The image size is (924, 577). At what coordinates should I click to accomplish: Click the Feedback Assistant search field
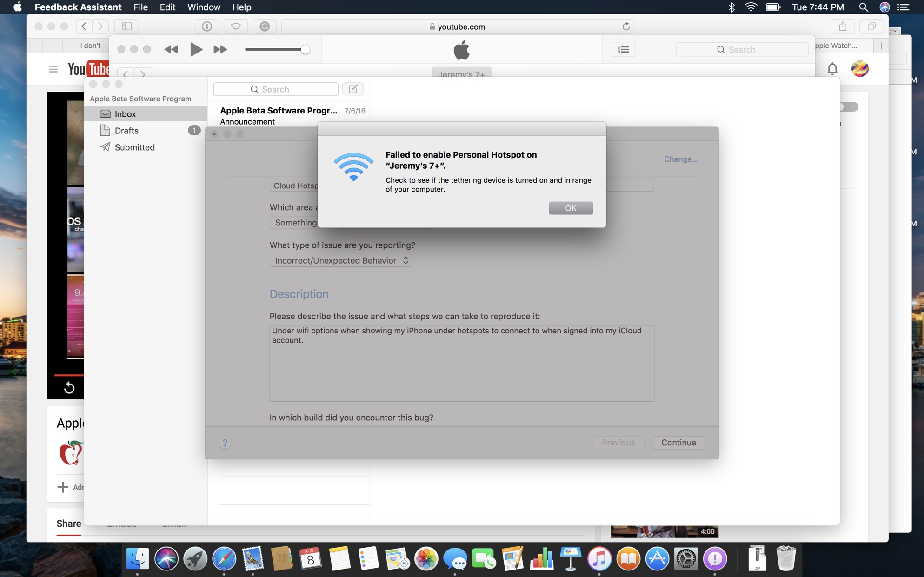[x=276, y=89]
